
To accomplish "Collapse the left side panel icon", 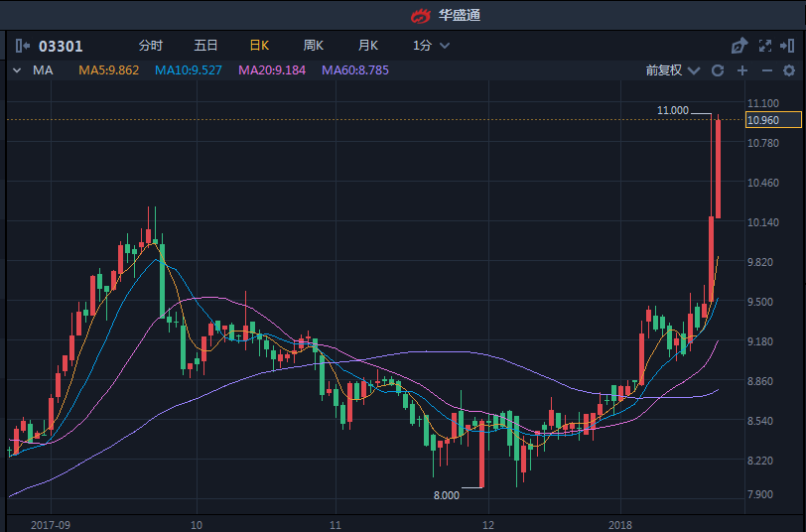I will 23,46.
